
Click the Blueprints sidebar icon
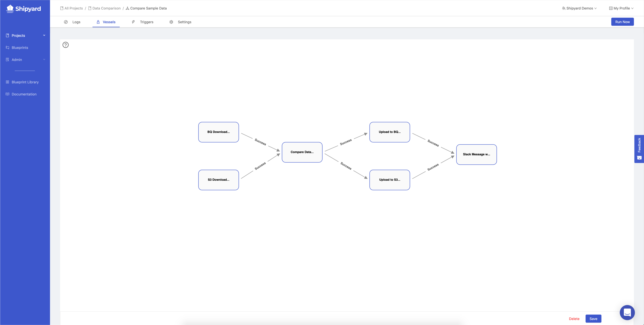[x=8, y=47]
